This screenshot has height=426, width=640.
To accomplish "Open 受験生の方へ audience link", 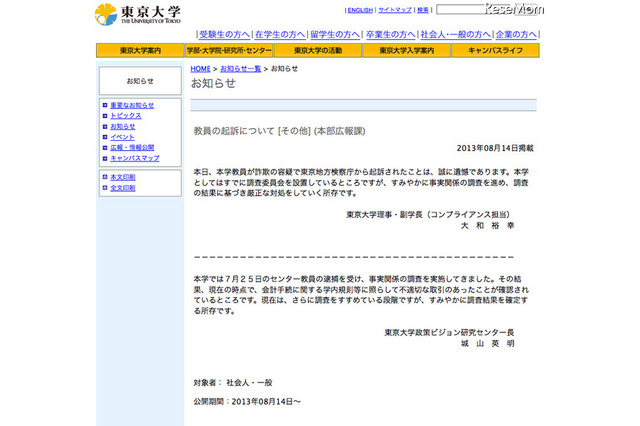I will click(224, 35).
